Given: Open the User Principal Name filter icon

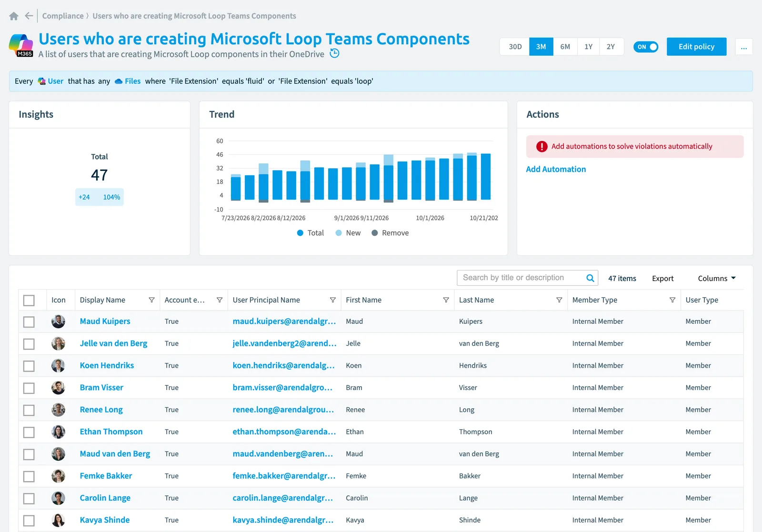Looking at the screenshot, I should coord(333,300).
